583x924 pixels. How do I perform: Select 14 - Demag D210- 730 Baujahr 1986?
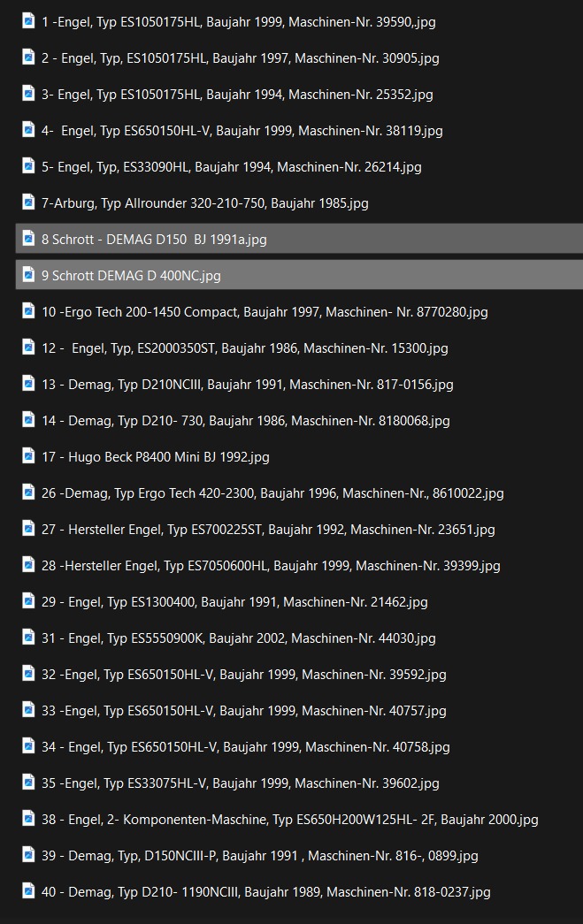[x=245, y=421]
